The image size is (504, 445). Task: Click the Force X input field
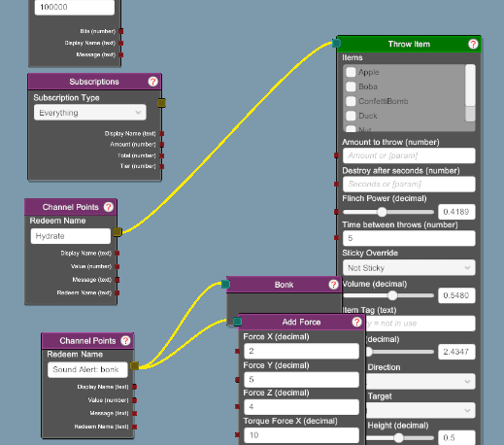click(301, 351)
